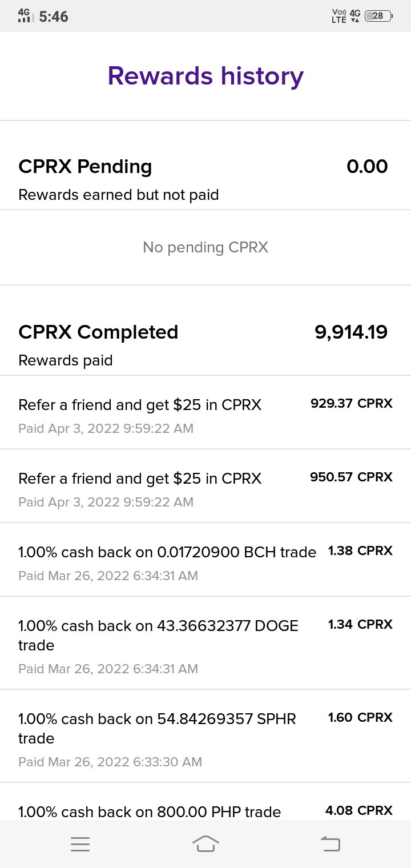411x868 pixels.
Task: Tap the battery indicator in status bar
Action: click(378, 16)
